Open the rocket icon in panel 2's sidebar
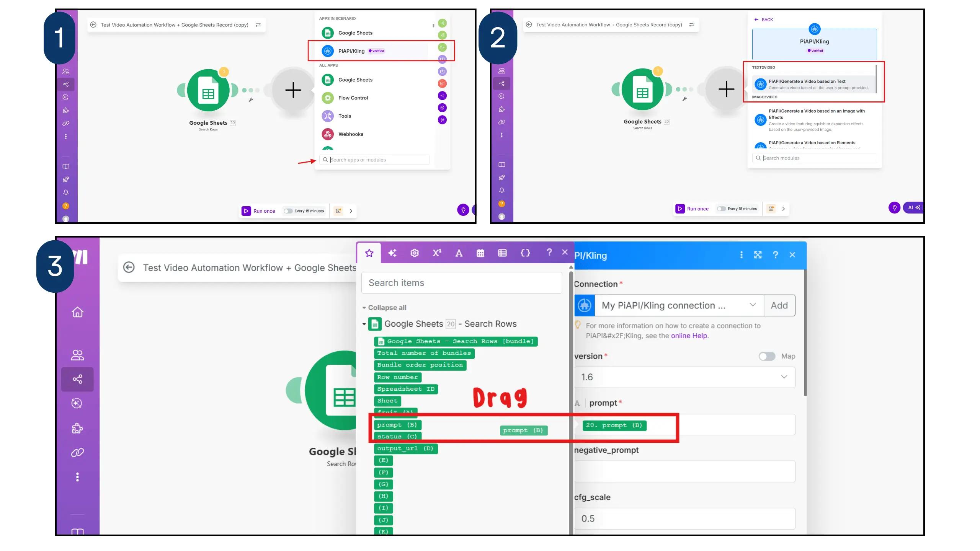The height and width of the screenshot is (551, 980). 501,178
